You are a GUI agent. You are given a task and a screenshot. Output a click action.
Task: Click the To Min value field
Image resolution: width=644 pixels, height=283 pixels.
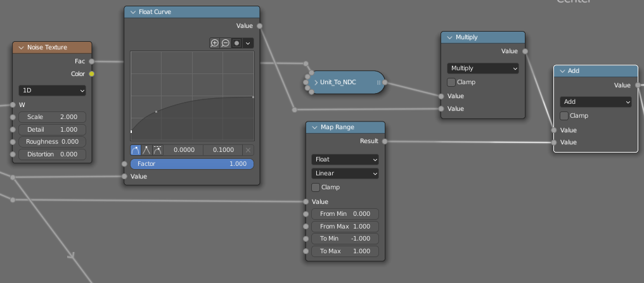[345, 239]
